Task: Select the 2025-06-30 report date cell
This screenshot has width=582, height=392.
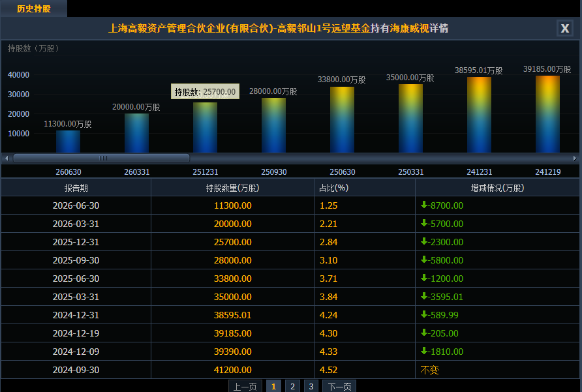Action: (76, 278)
